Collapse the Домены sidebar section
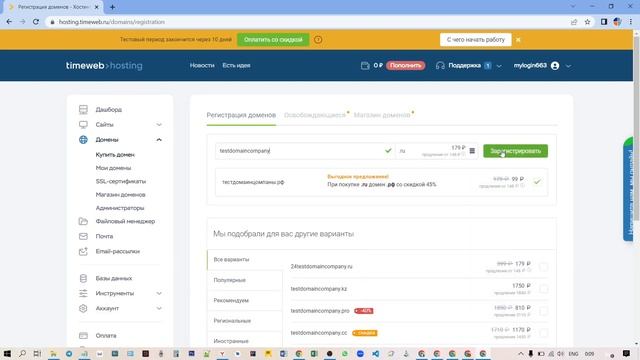This screenshot has height=360, width=640. 159,140
